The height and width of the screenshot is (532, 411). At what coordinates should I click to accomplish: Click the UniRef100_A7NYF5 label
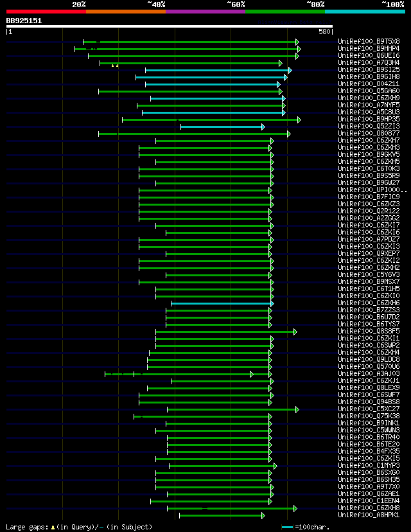(369, 105)
